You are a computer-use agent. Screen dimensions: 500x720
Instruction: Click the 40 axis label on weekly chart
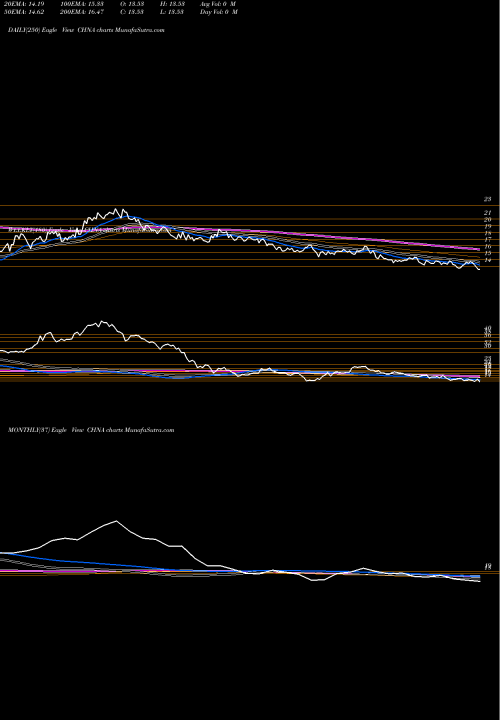click(487, 328)
